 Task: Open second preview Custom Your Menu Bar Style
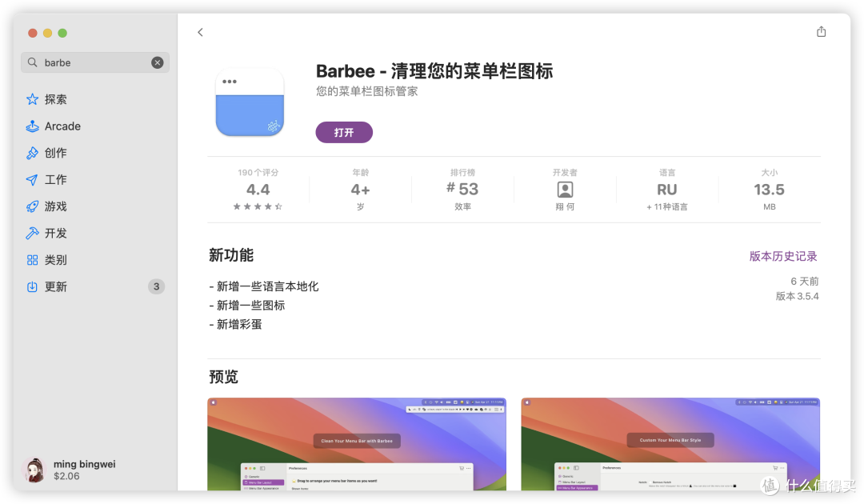pyautogui.click(x=670, y=444)
